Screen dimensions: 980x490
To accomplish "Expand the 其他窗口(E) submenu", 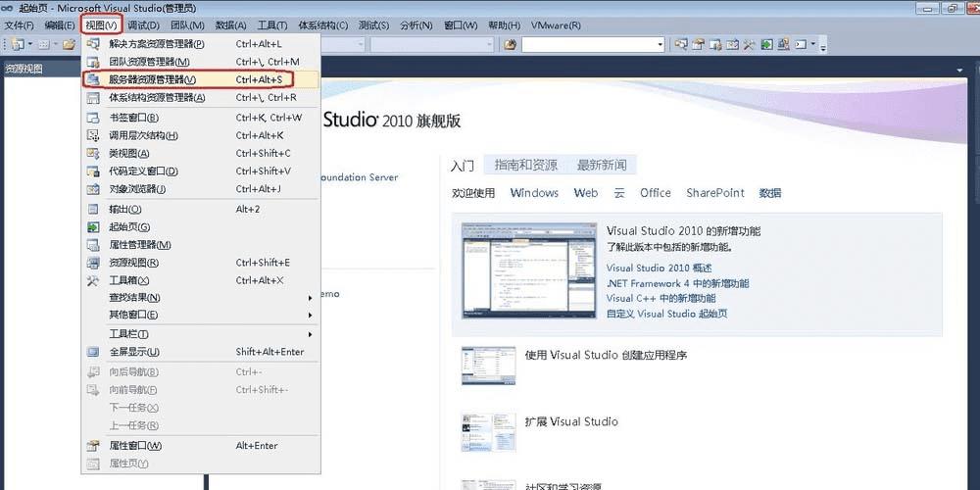I will tap(310, 316).
